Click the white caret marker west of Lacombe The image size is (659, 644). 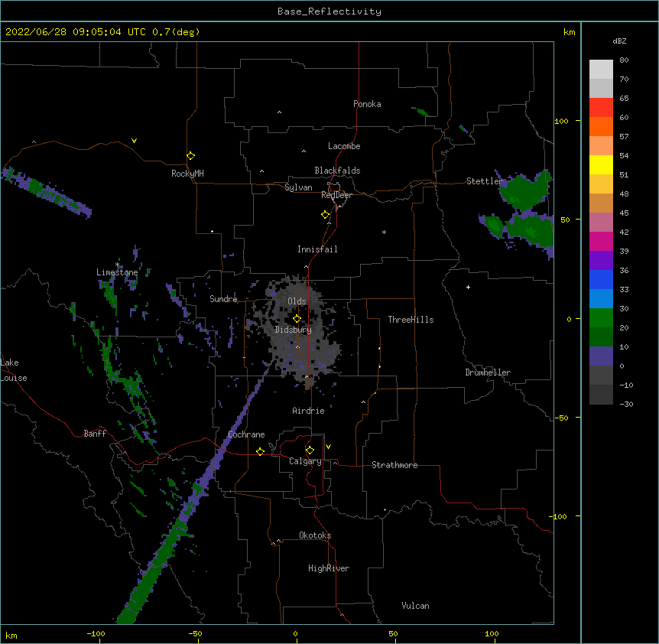(x=304, y=151)
